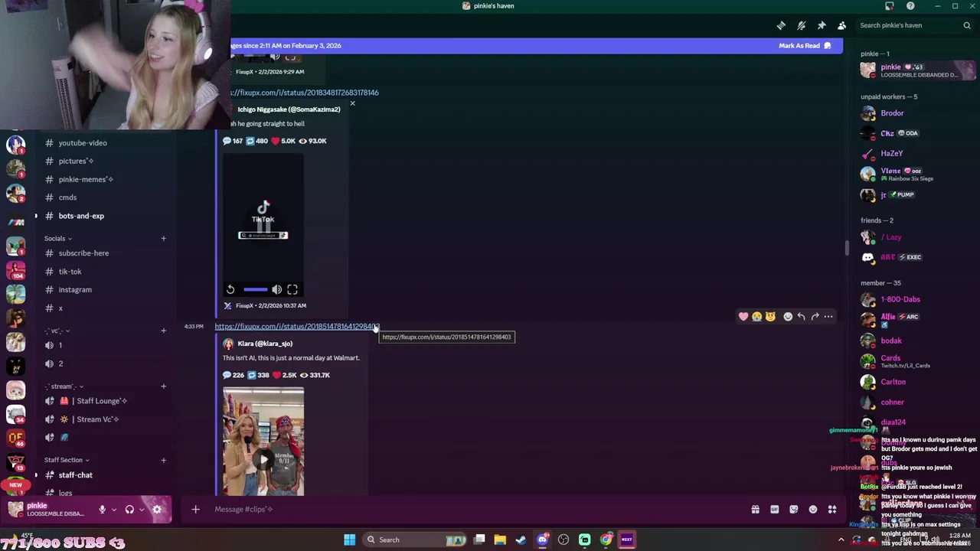Enter fullscreen on TikTok video
The height and width of the screenshot is (551, 980).
pos(292,290)
